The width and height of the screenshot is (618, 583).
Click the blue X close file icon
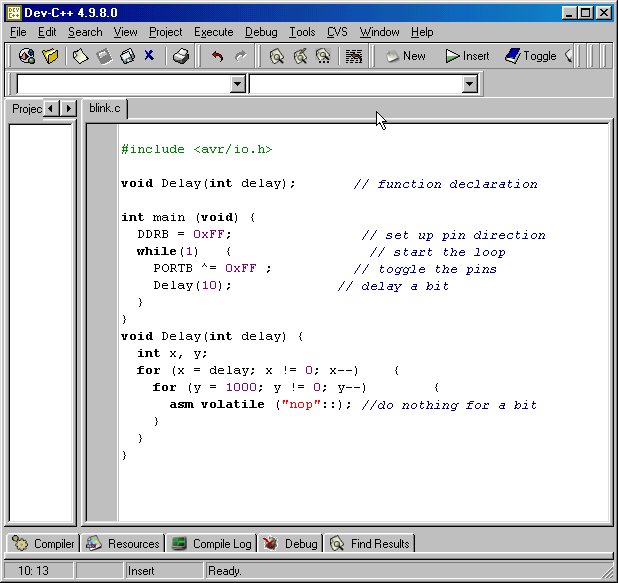pyautogui.click(x=149, y=55)
